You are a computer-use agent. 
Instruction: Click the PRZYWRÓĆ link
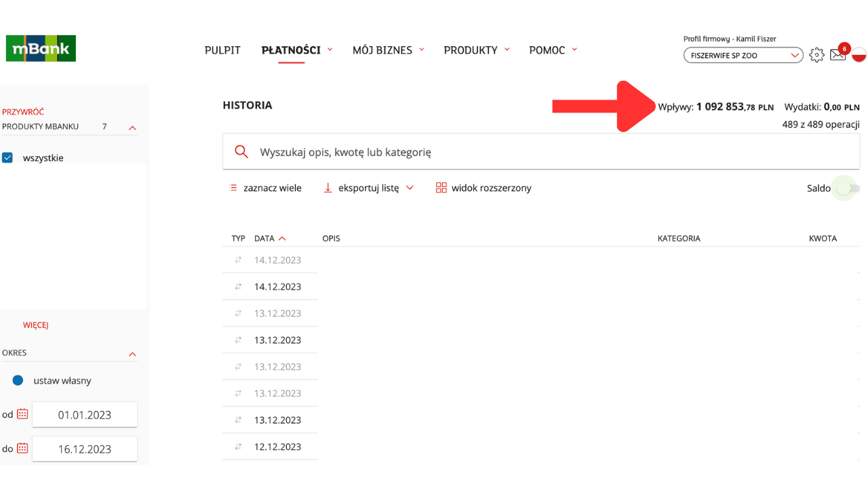23,112
